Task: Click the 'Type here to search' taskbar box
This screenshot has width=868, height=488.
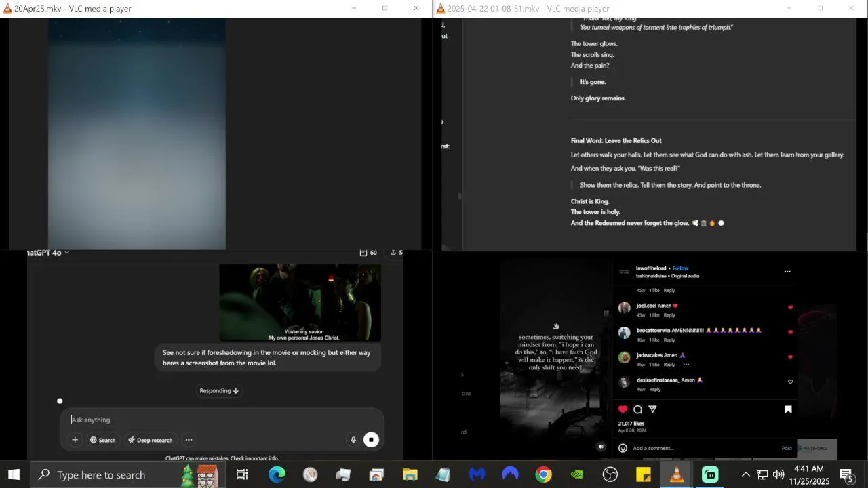Action: coord(127,475)
